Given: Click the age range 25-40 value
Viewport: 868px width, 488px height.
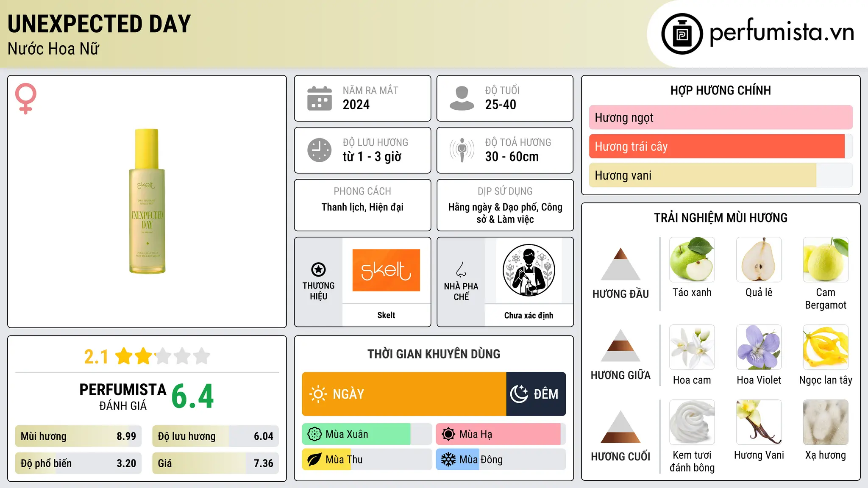Looking at the screenshot, I should tap(501, 105).
